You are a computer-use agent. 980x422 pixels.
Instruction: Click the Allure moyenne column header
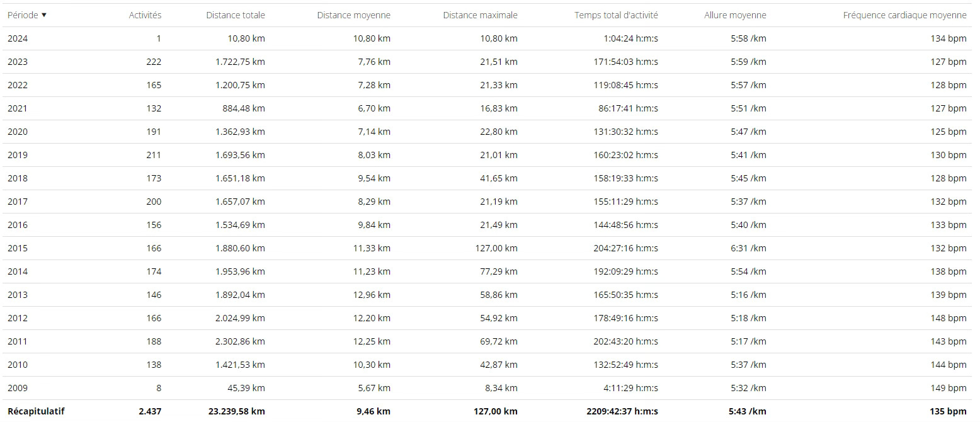tap(735, 15)
